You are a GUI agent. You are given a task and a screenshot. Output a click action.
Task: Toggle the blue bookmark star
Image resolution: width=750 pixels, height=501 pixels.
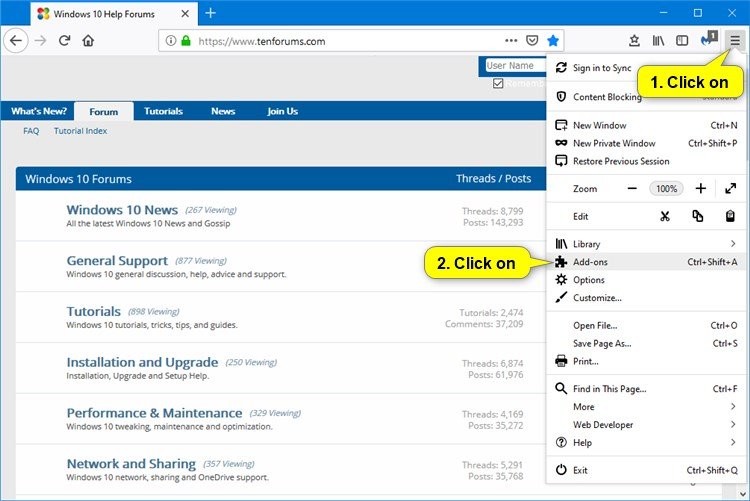(553, 41)
